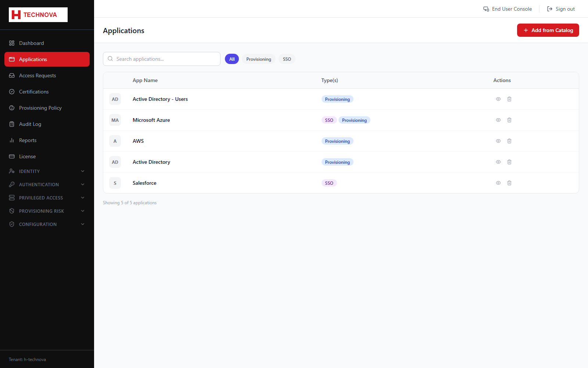View Salesforce details via eye icon
This screenshot has width=588, height=368.
(498, 183)
